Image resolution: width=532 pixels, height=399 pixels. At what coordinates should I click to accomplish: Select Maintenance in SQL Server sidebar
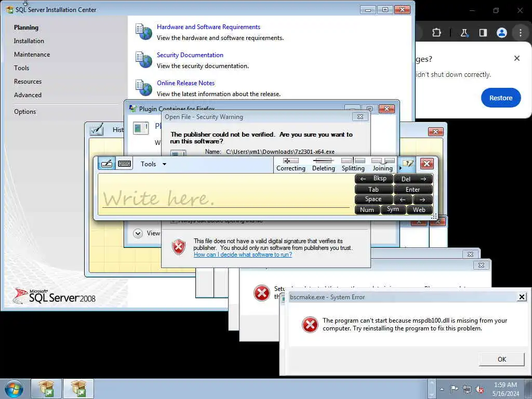(x=32, y=55)
